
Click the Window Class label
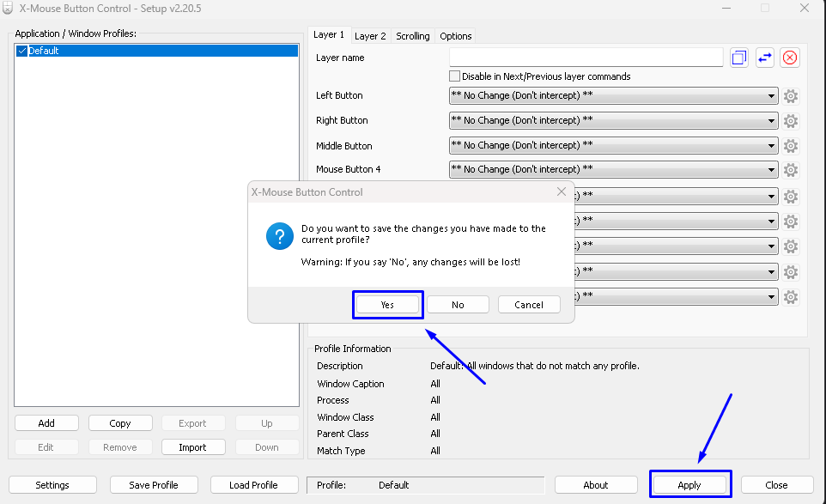click(x=345, y=417)
